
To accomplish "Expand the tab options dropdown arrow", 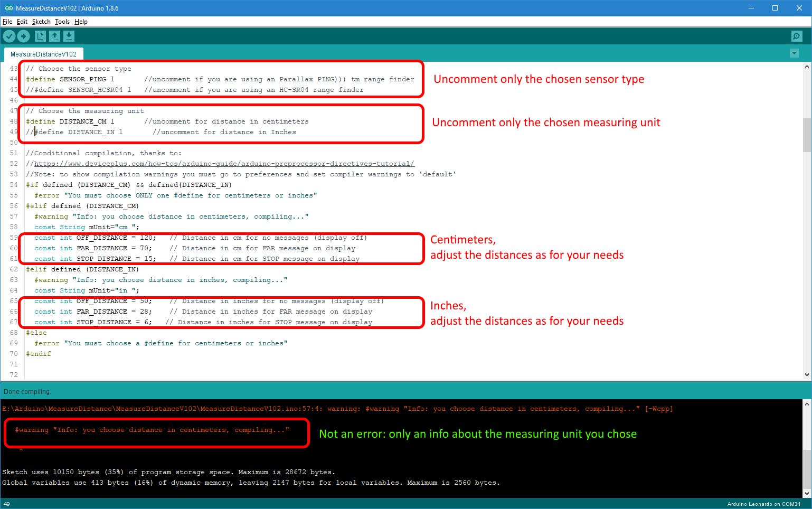I will [794, 53].
